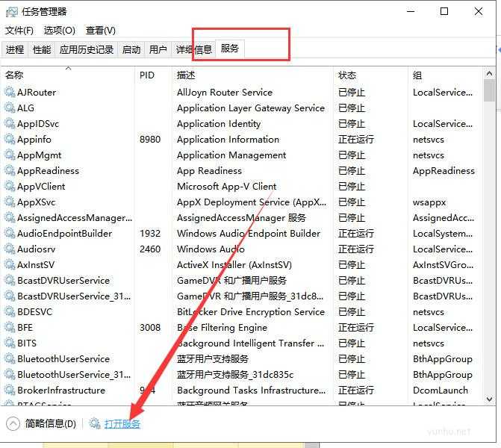Screen dimensions: 501x448
Task: Switch to the 启动 tab
Action: (131, 49)
